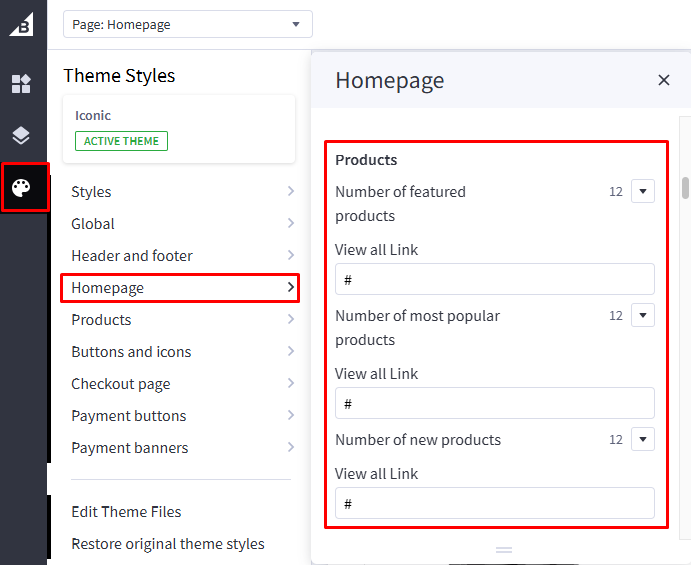Click the BigCommerce logo icon
691x565 pixels.
pos(21,24)
